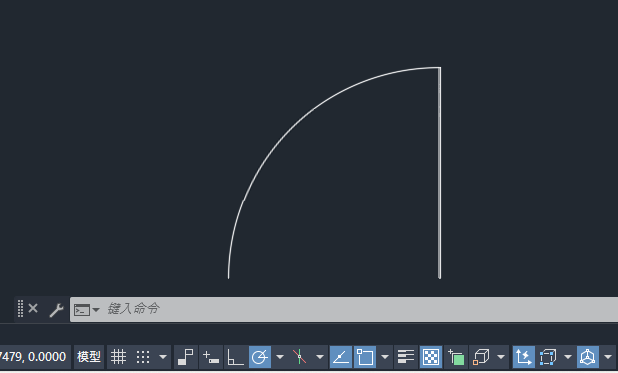The width and height of the screenshot is (618, 373).
Task: Toggle lineweight display icon
Action: pyautogui.click(x=406, y=357)
